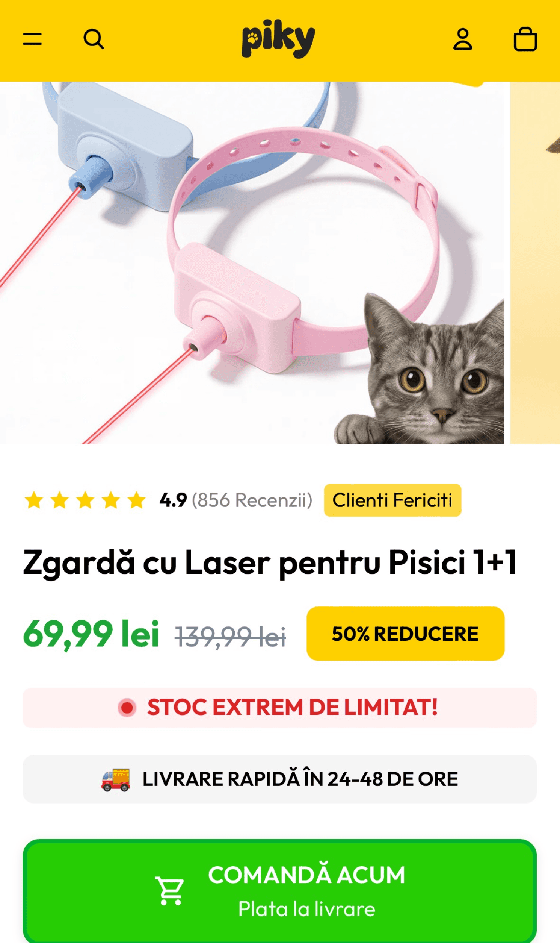Go to the piky logo homepage
The width and height of the screenshot is (560, 943).
click(278, 39)
